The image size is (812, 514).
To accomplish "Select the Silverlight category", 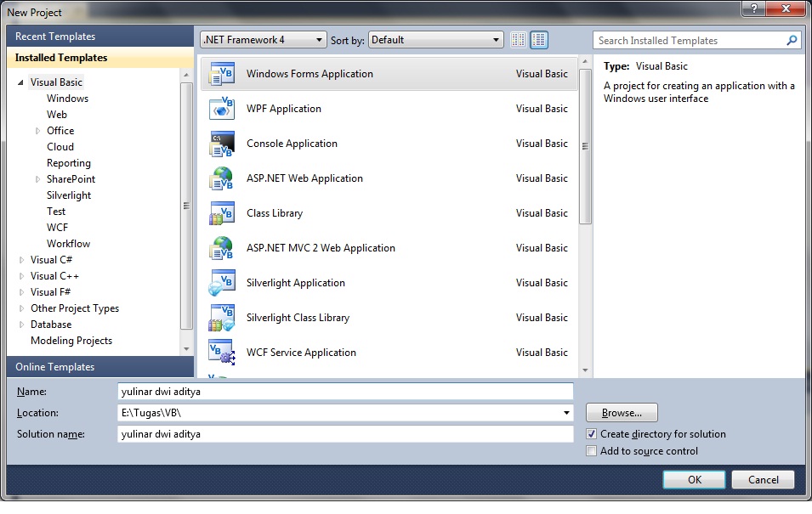I will click(x=68, y=195).
